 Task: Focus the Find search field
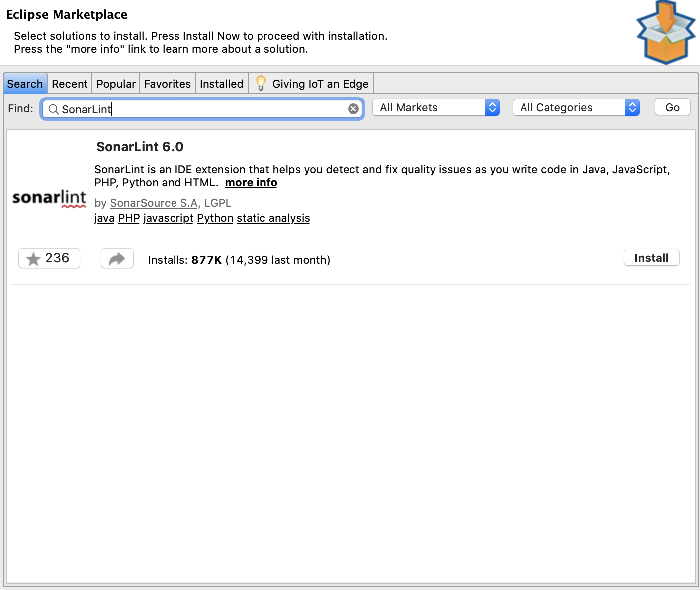click(202, 109)
